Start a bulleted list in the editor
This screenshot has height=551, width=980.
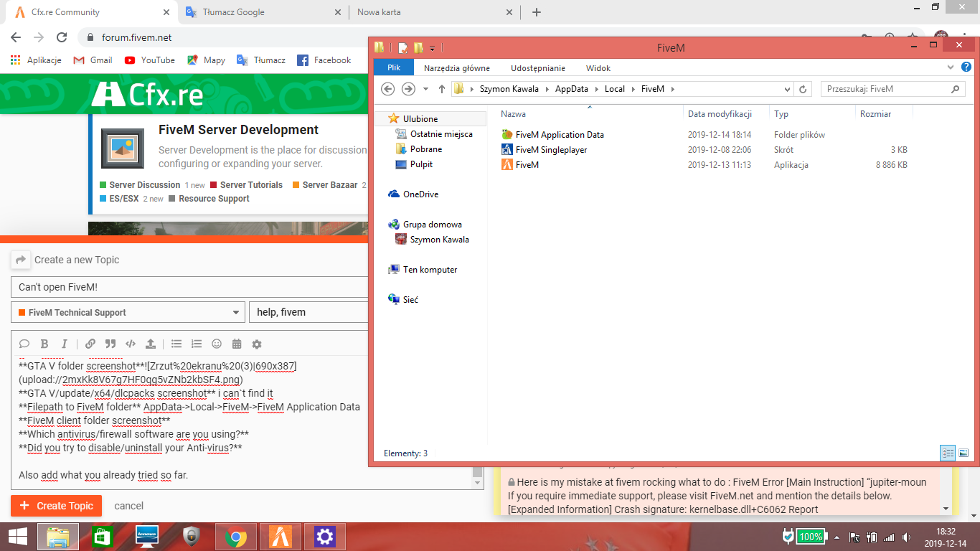point(176,344)
